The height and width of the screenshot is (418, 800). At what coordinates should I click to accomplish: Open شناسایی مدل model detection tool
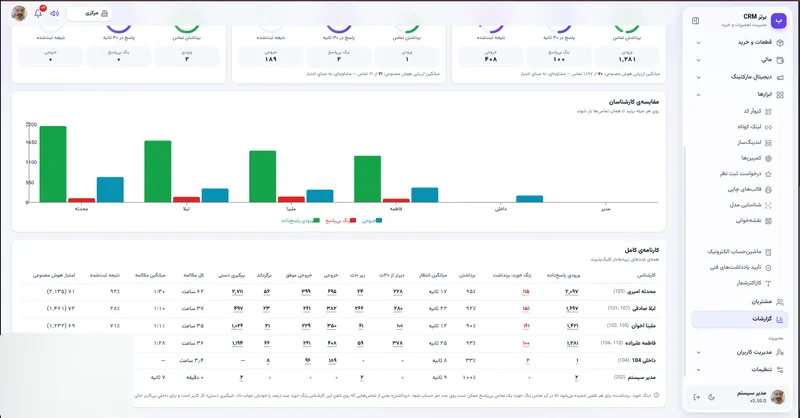(750, 205)
